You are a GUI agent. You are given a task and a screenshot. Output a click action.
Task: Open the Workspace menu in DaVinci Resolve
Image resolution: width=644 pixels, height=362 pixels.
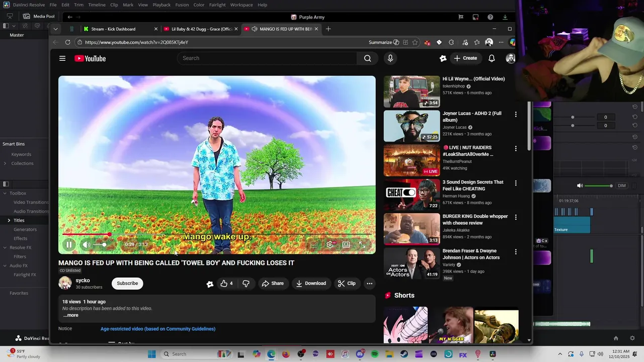click(242, 5)
